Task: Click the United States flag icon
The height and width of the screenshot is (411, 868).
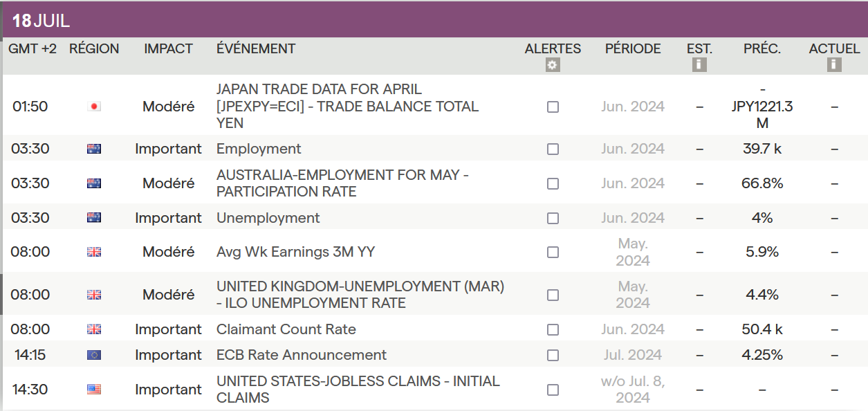Action: 94,390
